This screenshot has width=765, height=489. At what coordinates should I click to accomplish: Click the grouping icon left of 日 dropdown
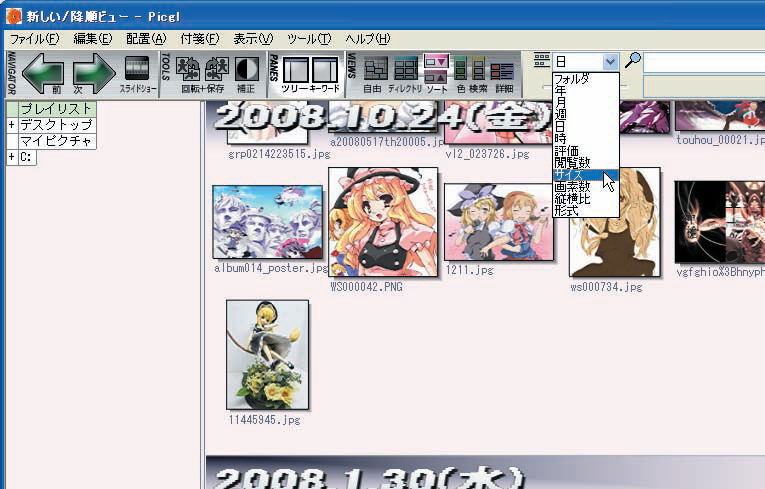point(542,60)
